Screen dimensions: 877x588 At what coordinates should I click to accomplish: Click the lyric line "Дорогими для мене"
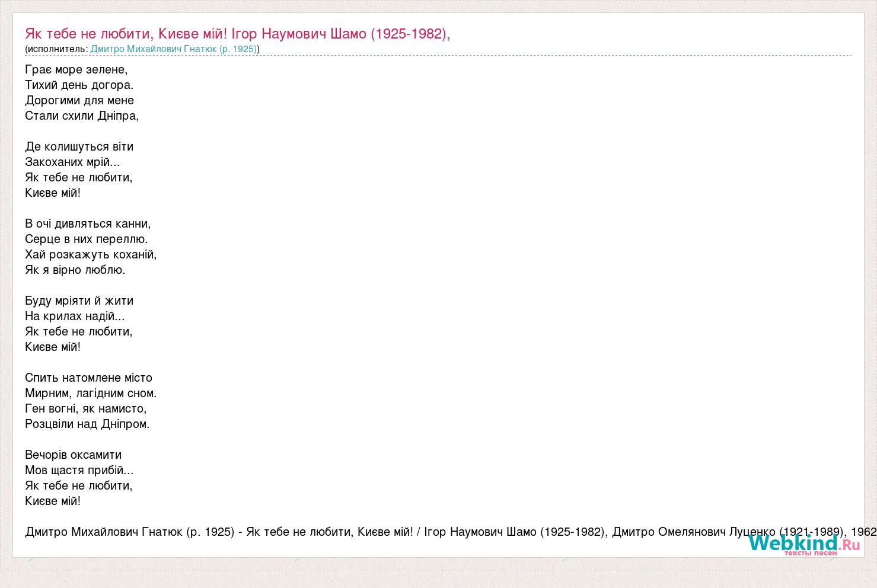79,100
